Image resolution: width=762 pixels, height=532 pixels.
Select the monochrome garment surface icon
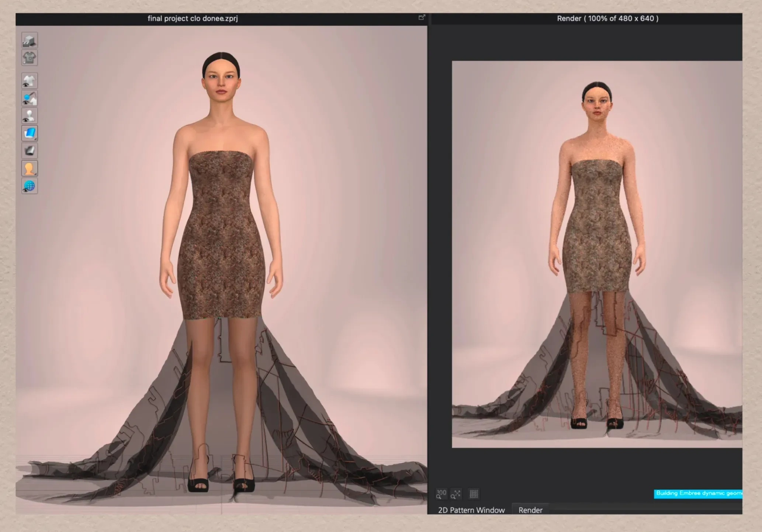point(30,151)
